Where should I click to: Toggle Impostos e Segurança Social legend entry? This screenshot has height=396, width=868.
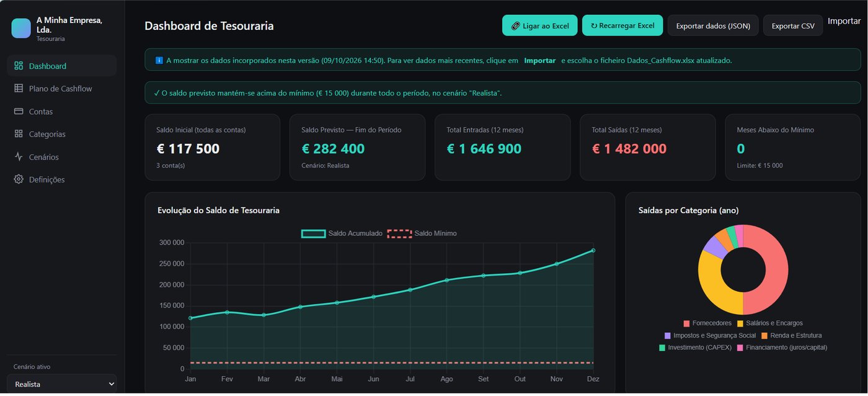(710, 335)
